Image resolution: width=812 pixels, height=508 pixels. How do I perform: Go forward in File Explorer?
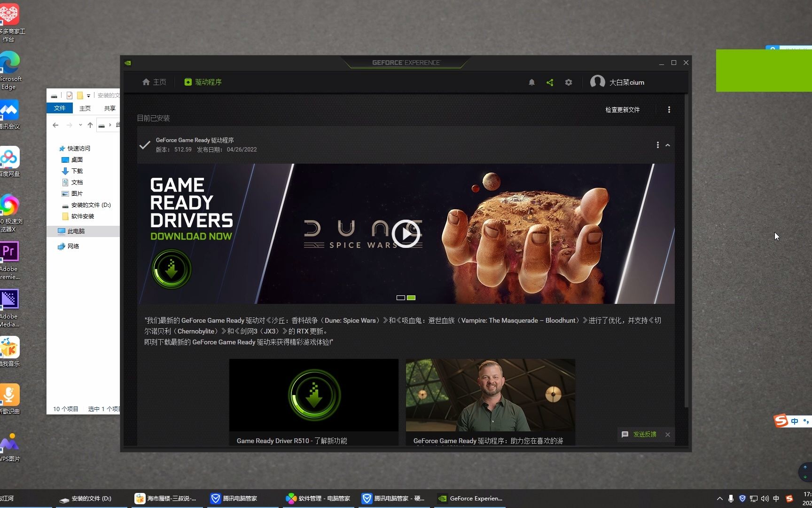(70, 125)
